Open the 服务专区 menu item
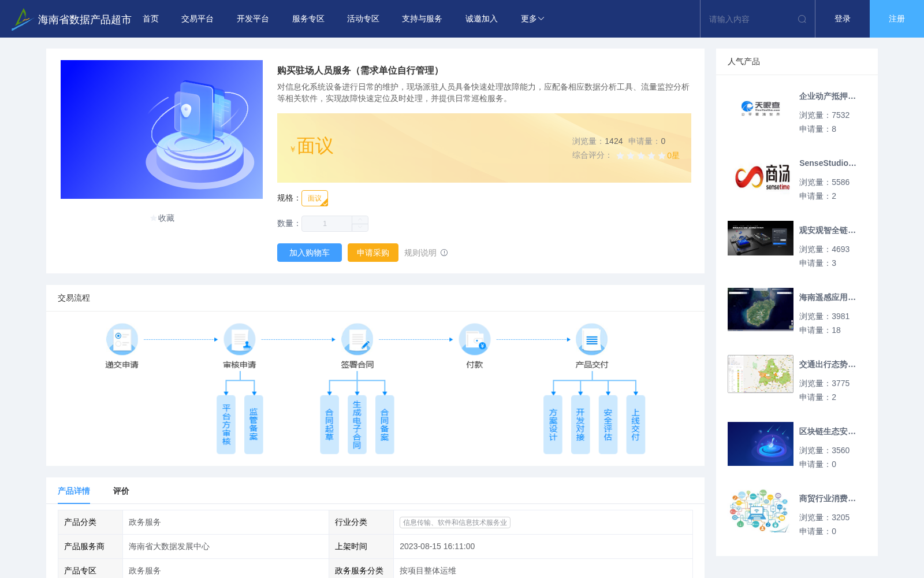The image size is (924, 578). [308, 19]
